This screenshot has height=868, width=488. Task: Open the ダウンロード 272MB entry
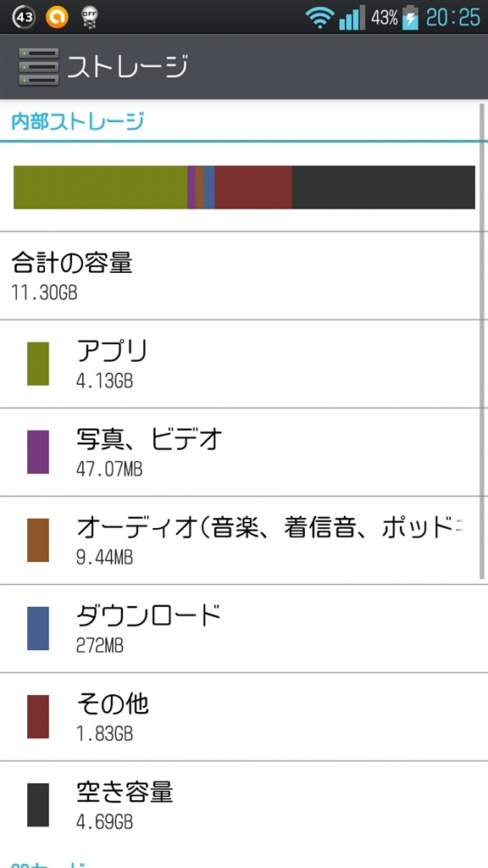pos(244,629)
